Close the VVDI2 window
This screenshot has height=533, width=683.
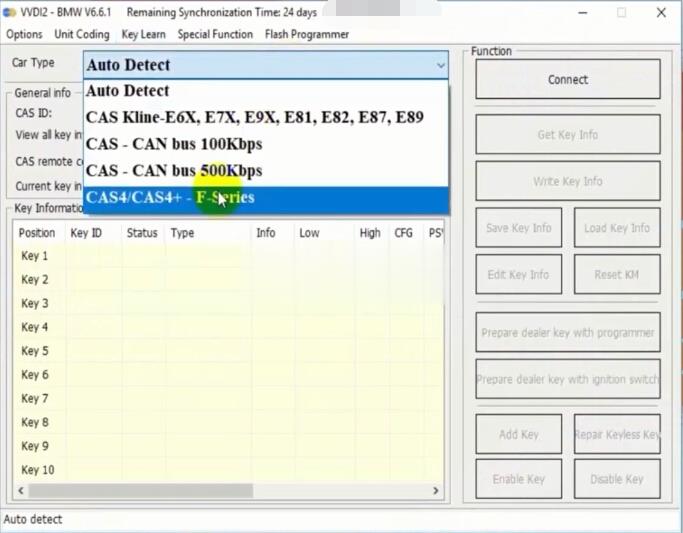point(661,13)
